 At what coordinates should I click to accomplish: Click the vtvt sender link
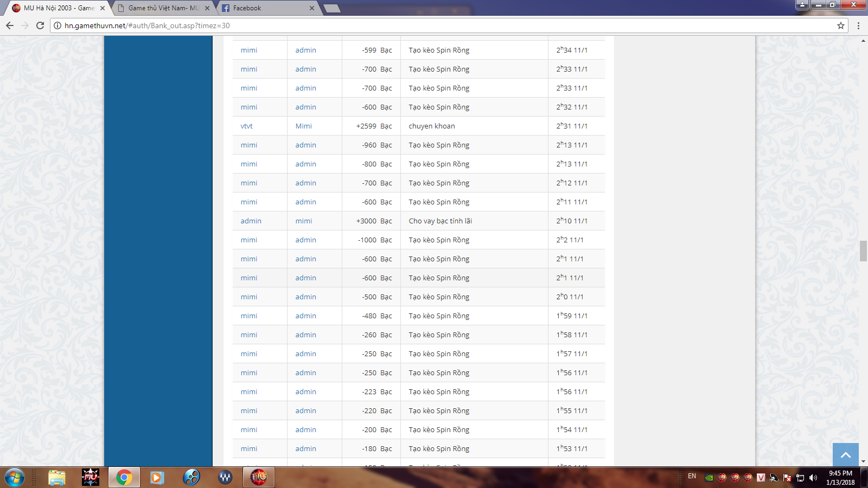coord(247,126)
